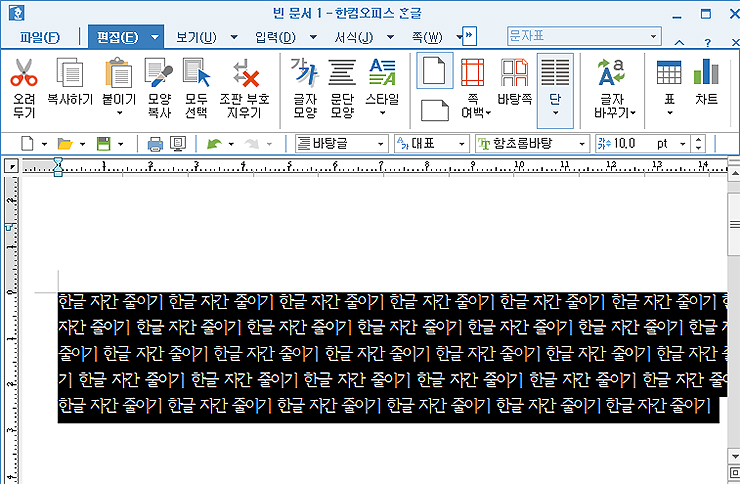The width and height of the screenshot is (740, 484).
Task: Insert a Table (표) icon
Action: (669, 72)
